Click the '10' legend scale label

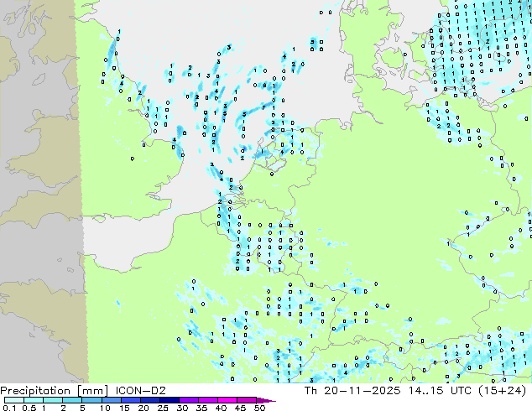point(105,408)
